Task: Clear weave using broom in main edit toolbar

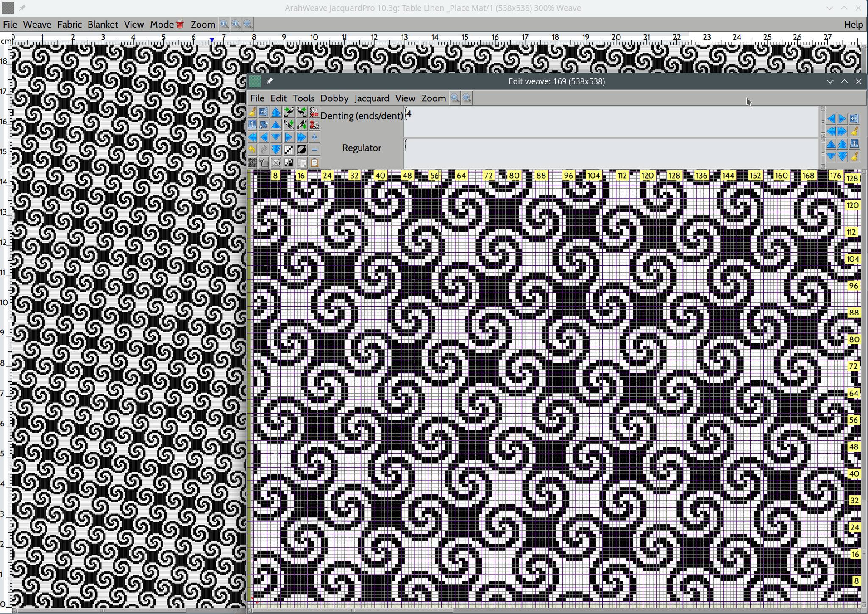Action: pos(252,112)
